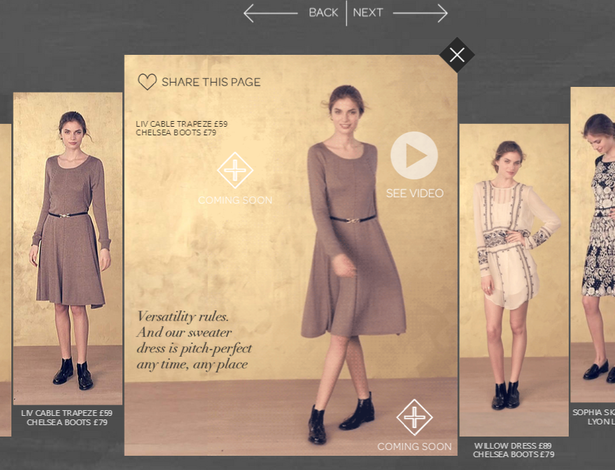Click the heart icon beside Share This Page
615x470 pixels.
pyautogui.click(x=147, y=82)
